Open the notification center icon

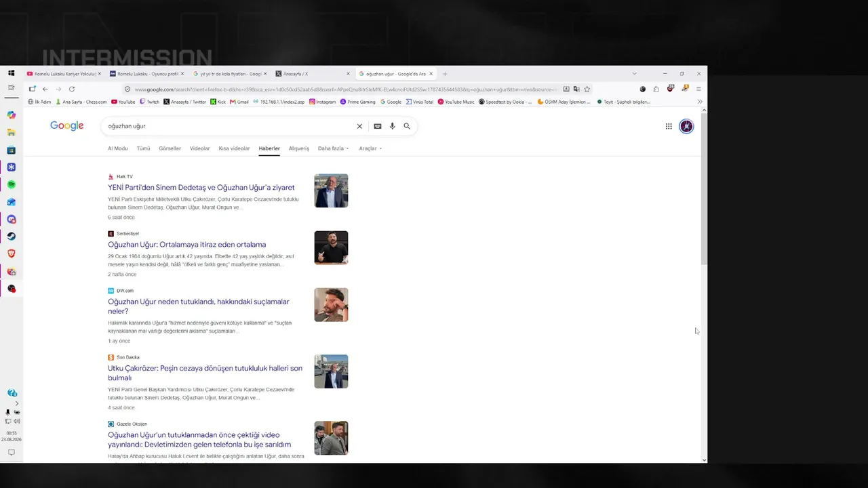(x=12, y=453)
